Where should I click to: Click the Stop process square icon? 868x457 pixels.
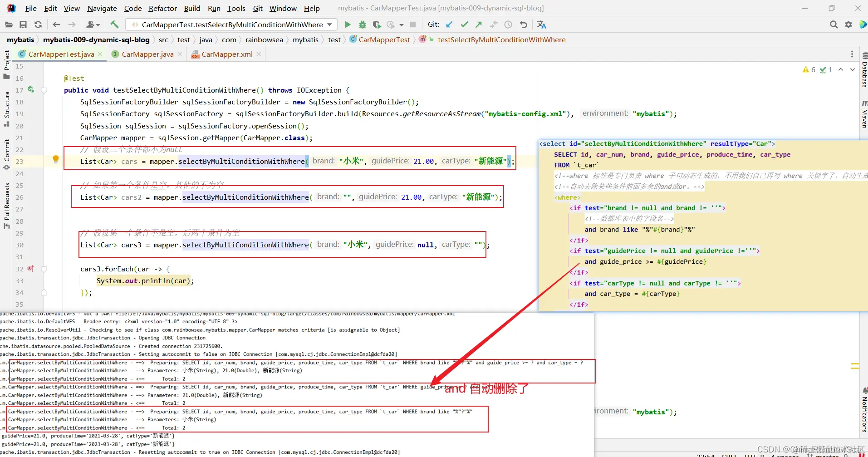[x=413, y=25]
